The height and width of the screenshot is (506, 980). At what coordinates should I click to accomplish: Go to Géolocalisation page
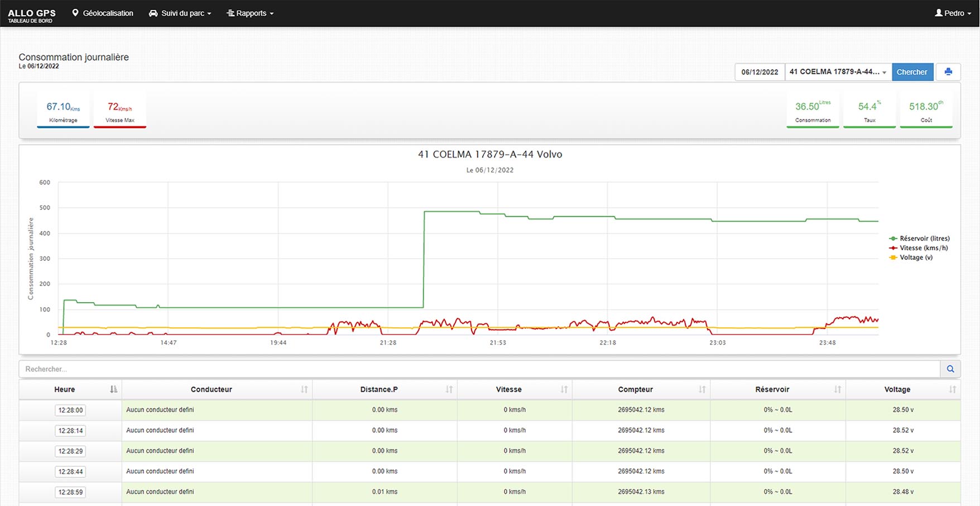point(103,13)
